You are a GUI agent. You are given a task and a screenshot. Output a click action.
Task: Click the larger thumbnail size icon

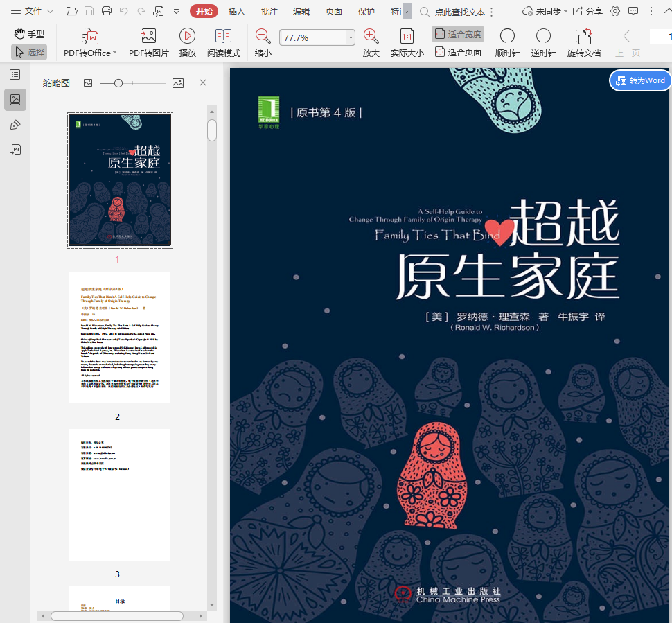(x=178, y=83)
